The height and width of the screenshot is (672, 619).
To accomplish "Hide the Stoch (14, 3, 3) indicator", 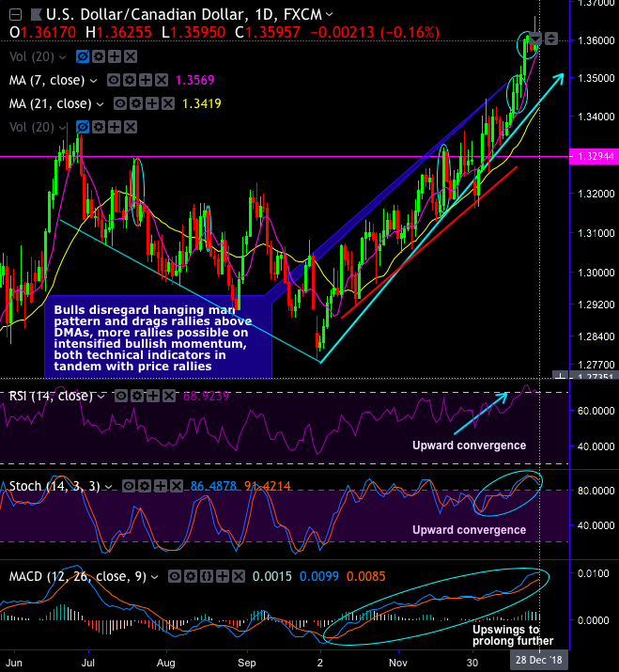I will pyautogui.click(x=129, y=486).
